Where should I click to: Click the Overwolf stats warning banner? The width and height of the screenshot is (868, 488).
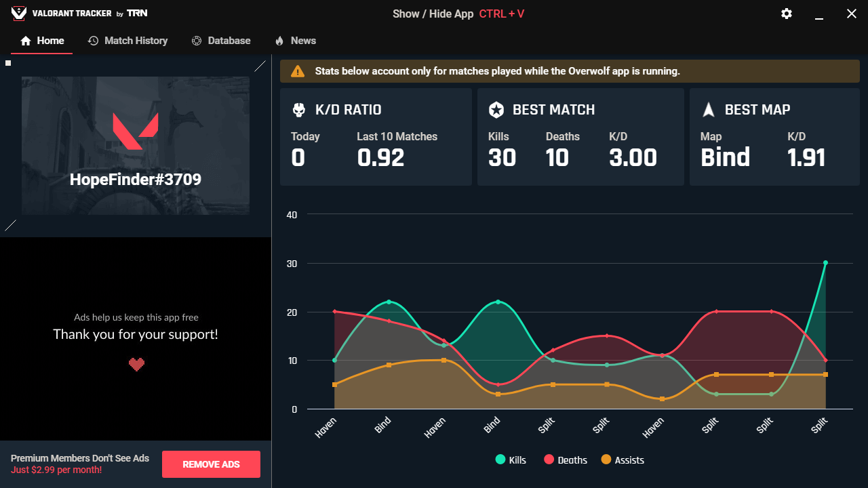570,71
